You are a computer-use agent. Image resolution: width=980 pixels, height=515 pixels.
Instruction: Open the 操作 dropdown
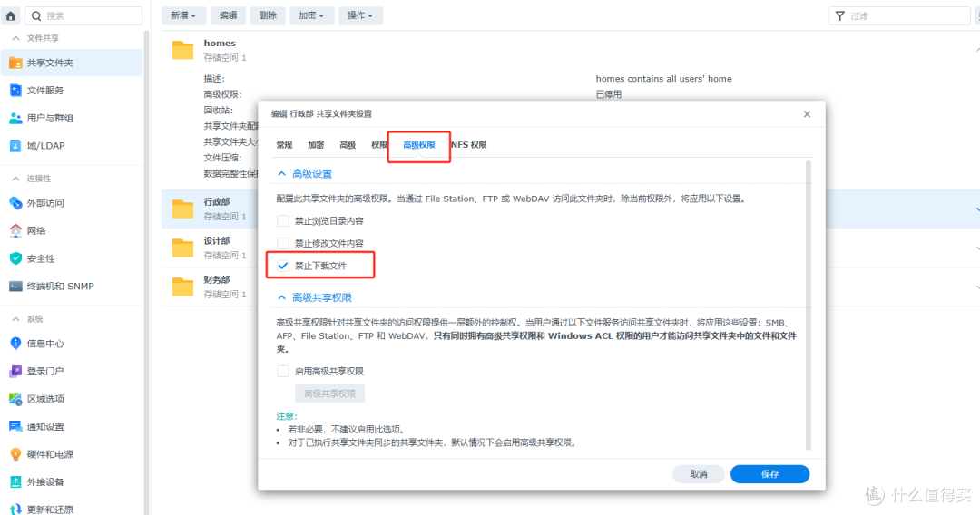pyautogui.click(x=360, y=15)
